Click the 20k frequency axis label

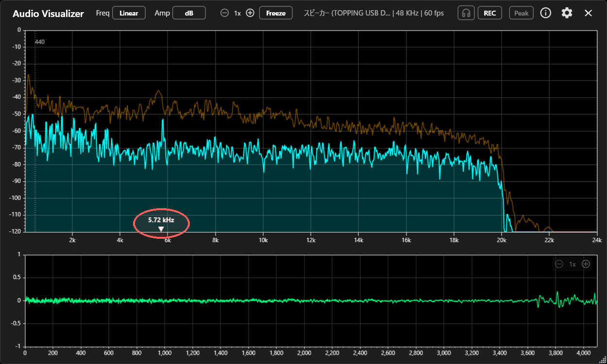[x=502, y=240]
